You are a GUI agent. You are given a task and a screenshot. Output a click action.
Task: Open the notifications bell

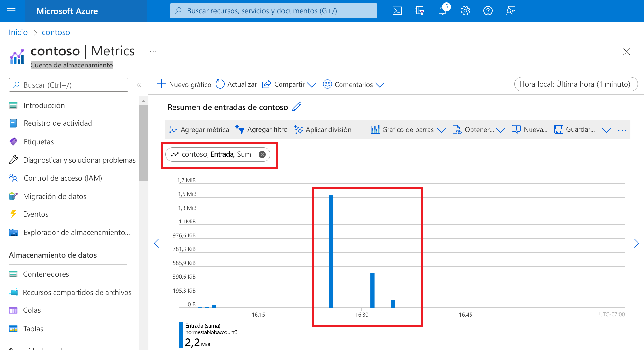click(x=443, y=10)
